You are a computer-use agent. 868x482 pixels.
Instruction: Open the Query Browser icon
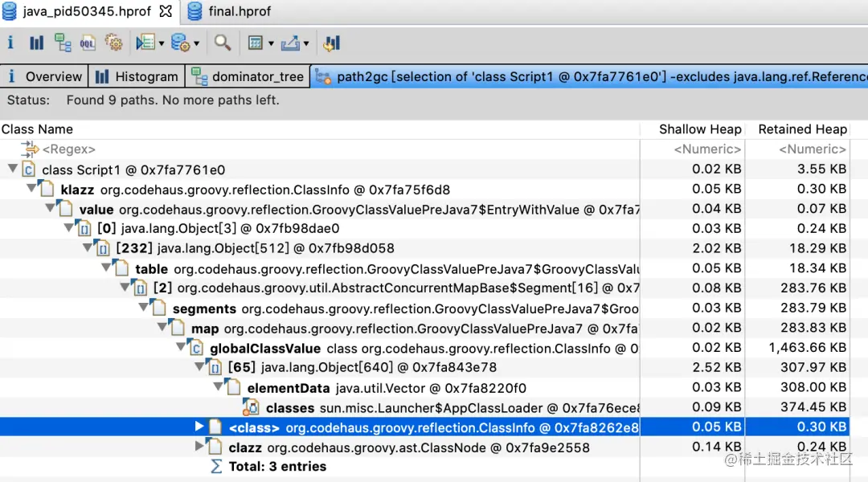(145, 43)
